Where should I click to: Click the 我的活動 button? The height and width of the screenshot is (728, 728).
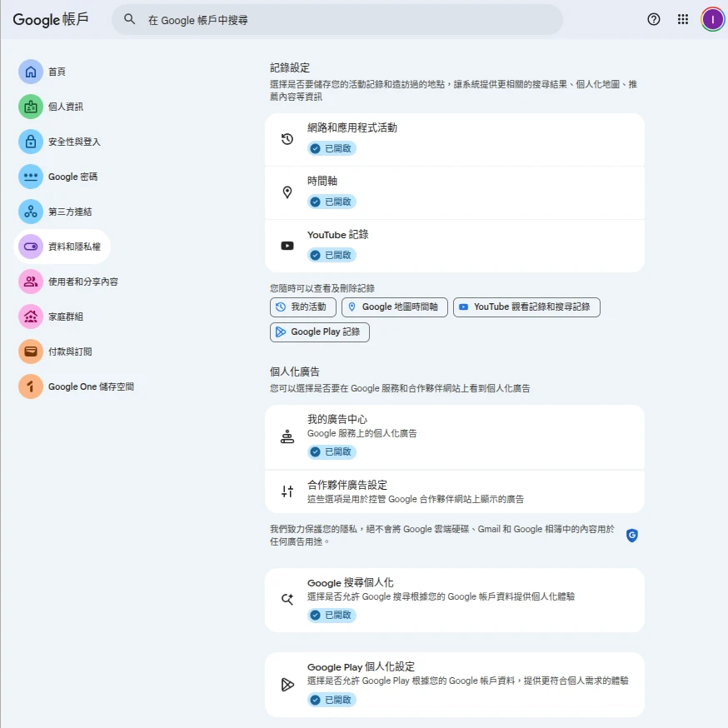click(303, 307)
